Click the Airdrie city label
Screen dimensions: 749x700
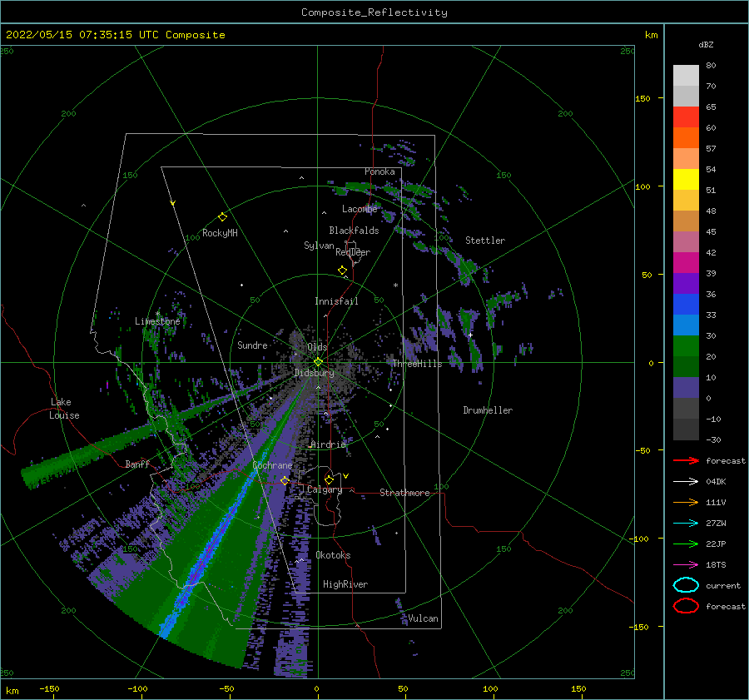click(328, 444)
